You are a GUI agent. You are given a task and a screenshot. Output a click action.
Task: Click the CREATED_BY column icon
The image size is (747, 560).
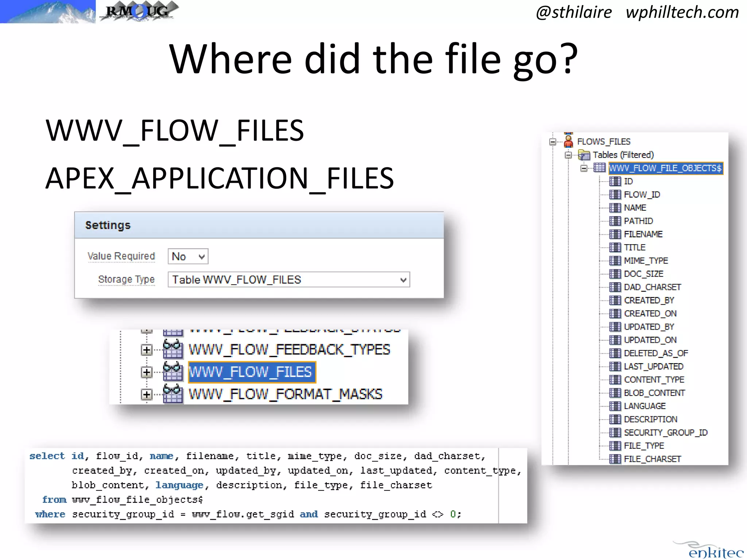click(x=615, y=300)
